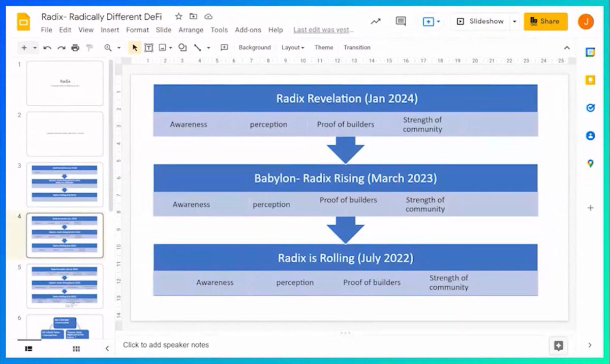Image resolution: width=610 pixels, height=364 pixels.
Task: Open Contacts side panel icon
Action: click(x=590, y=136)
